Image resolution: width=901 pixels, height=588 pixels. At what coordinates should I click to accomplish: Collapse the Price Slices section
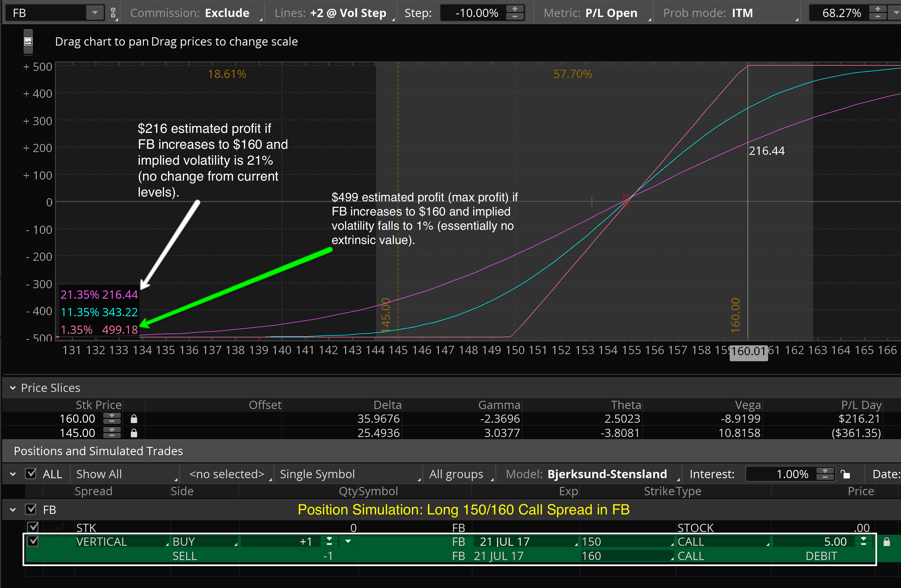[x=13, y=388]
